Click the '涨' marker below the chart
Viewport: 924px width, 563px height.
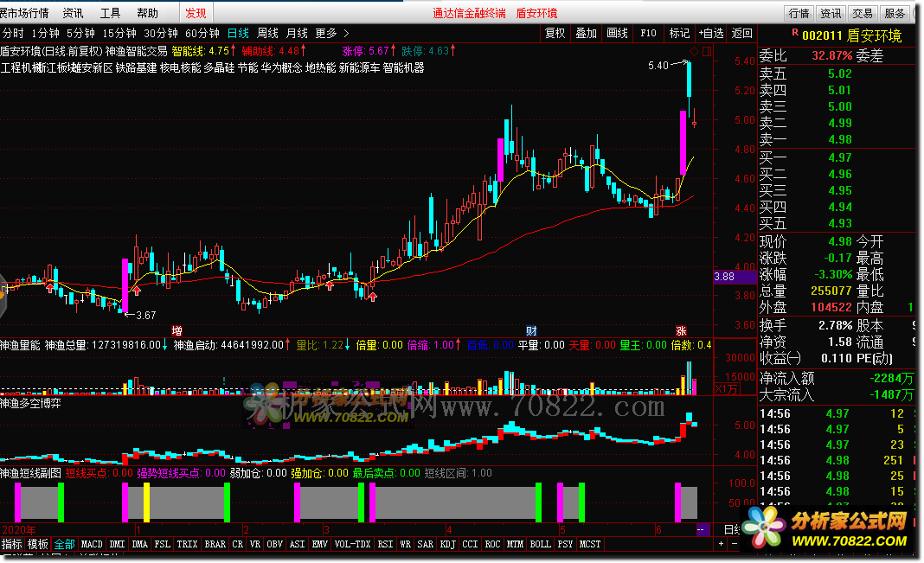click(x=681, y=331)
